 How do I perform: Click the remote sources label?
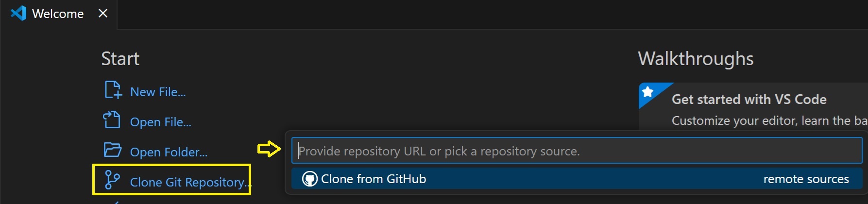coord(806,179)
